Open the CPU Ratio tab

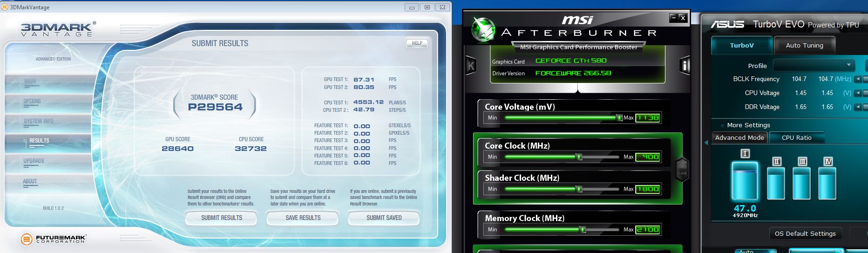796,137
